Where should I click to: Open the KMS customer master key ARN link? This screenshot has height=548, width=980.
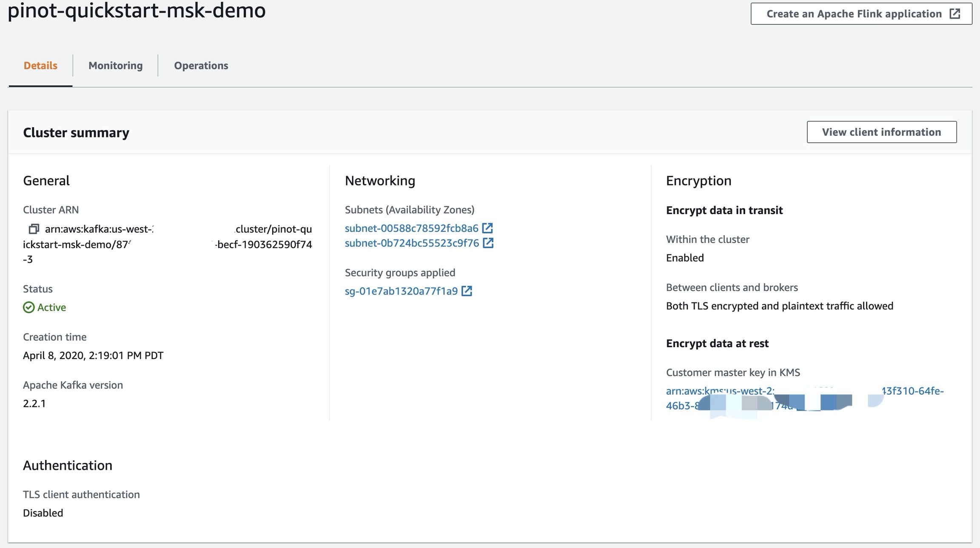tap(720, 391)
